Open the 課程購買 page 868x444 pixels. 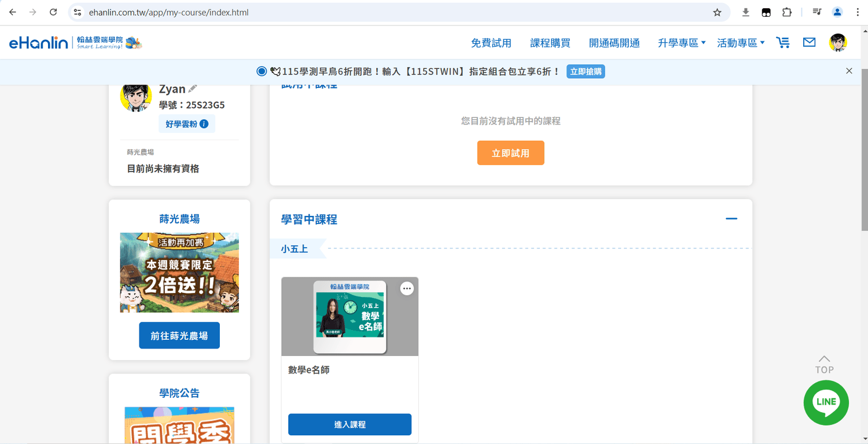click(550, 43)
